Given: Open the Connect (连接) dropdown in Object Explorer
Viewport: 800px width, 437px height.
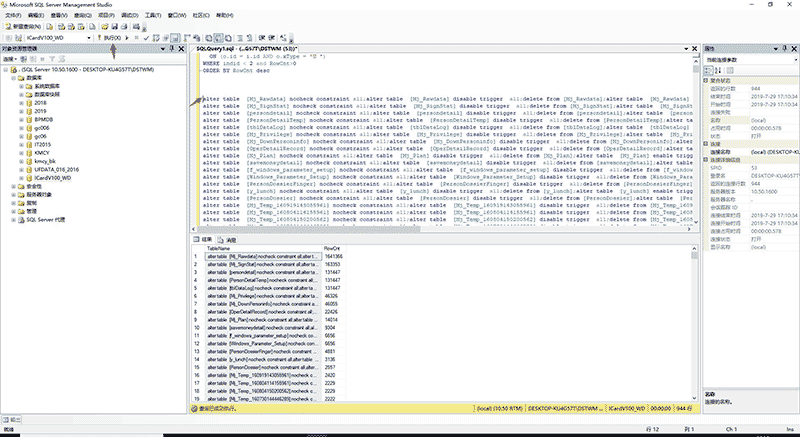Looking at the screenshot, I should pos(12,59).
